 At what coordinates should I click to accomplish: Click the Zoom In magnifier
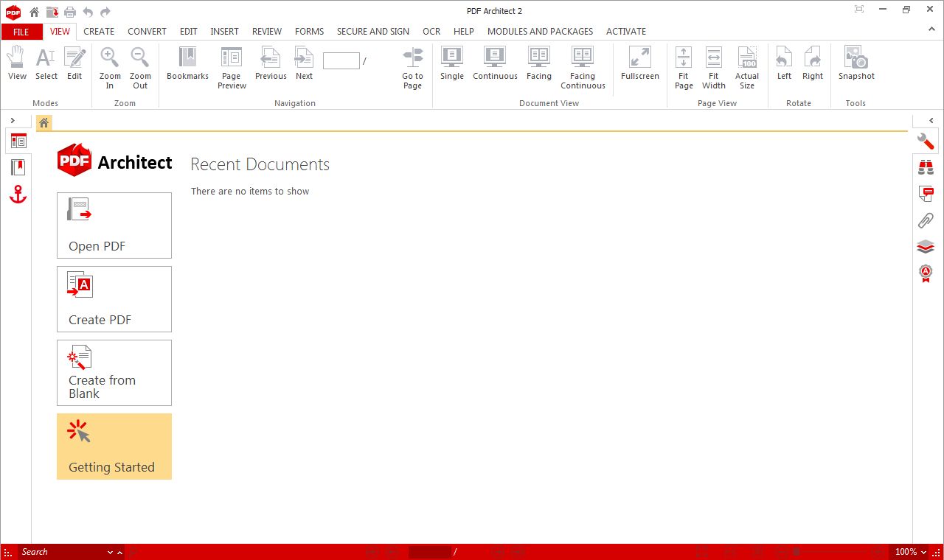coord(110,68)
